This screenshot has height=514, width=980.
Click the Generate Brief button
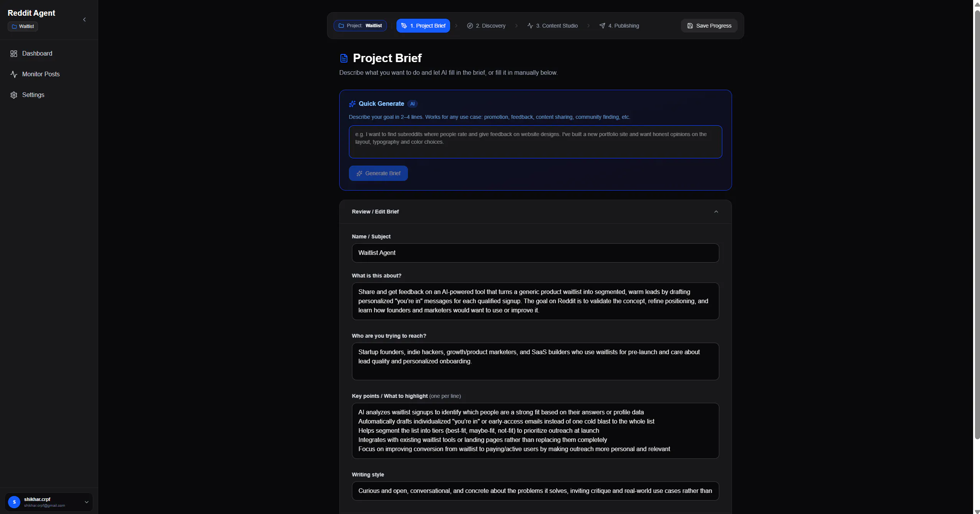point(378,173)
